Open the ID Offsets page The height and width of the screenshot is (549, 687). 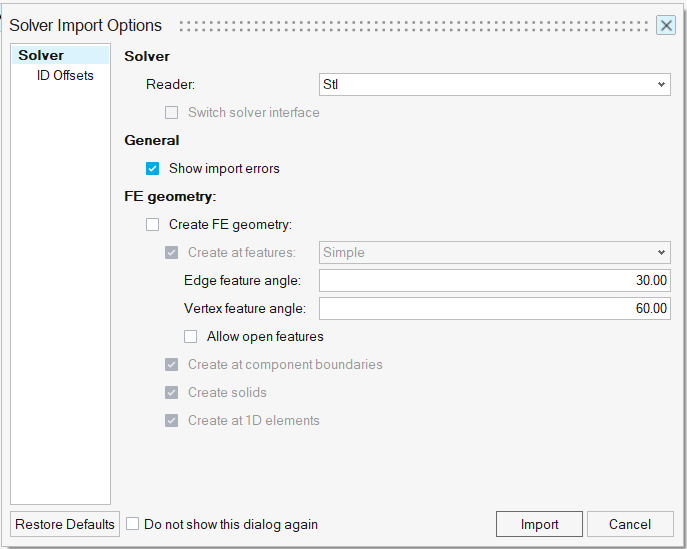(65, 75)
